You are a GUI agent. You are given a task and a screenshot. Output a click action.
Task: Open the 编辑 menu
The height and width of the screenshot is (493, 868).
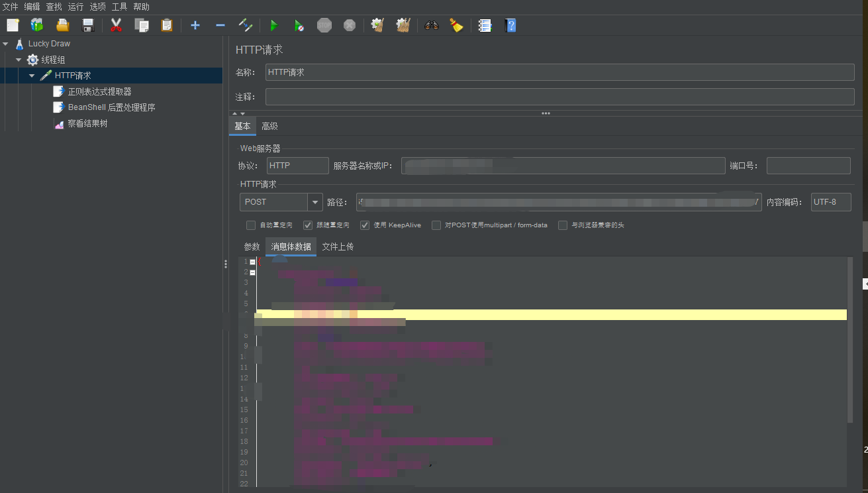(32, 7)
